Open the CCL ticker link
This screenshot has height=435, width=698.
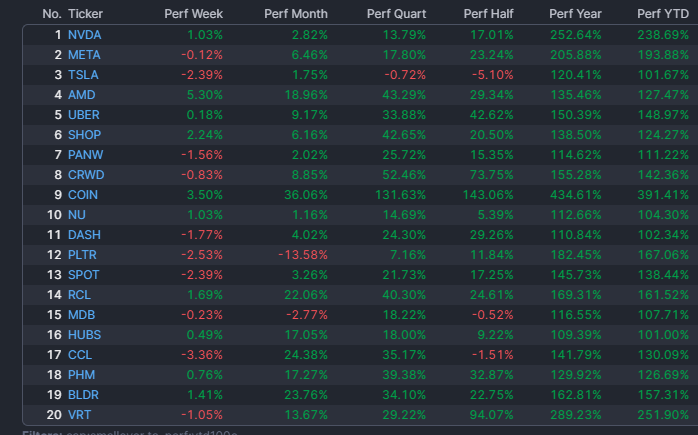(x=80, y=355)
